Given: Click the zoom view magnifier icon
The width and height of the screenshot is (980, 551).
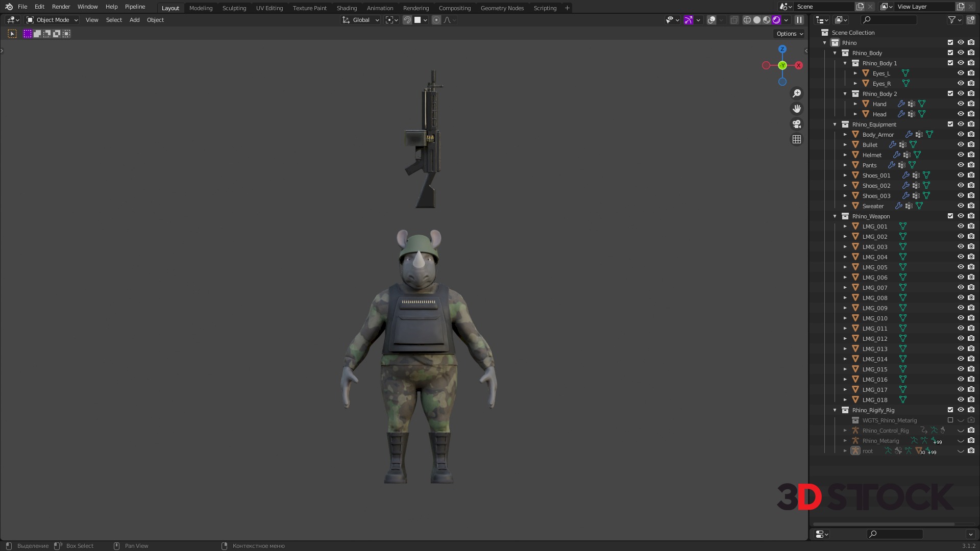Looking at the screenshot, I should 797,93.
